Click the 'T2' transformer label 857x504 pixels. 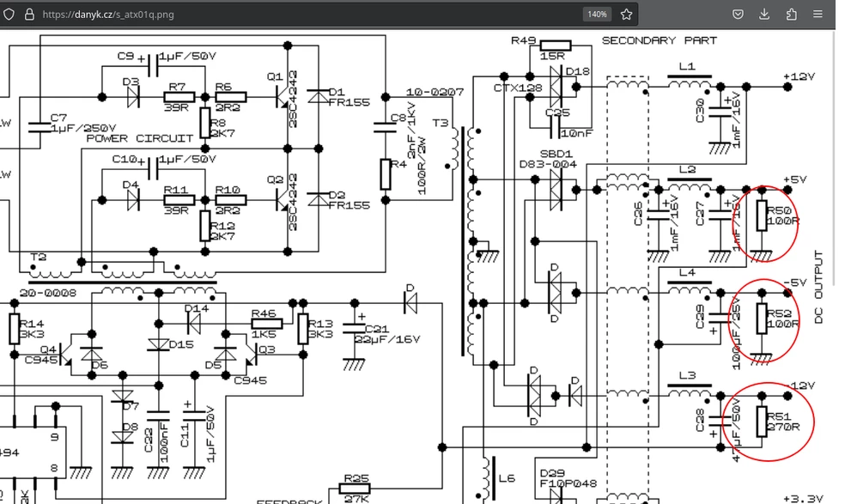click(x=39, y=257)
